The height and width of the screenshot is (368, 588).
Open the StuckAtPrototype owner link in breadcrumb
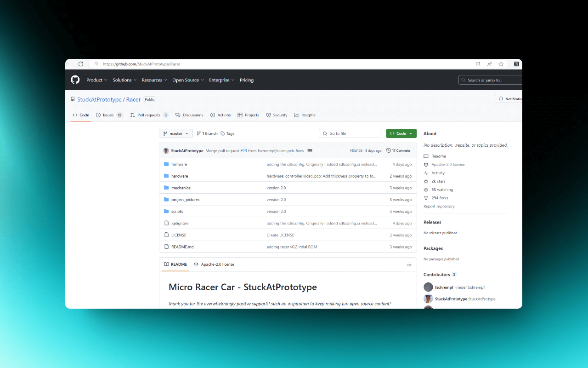(99, 99)
